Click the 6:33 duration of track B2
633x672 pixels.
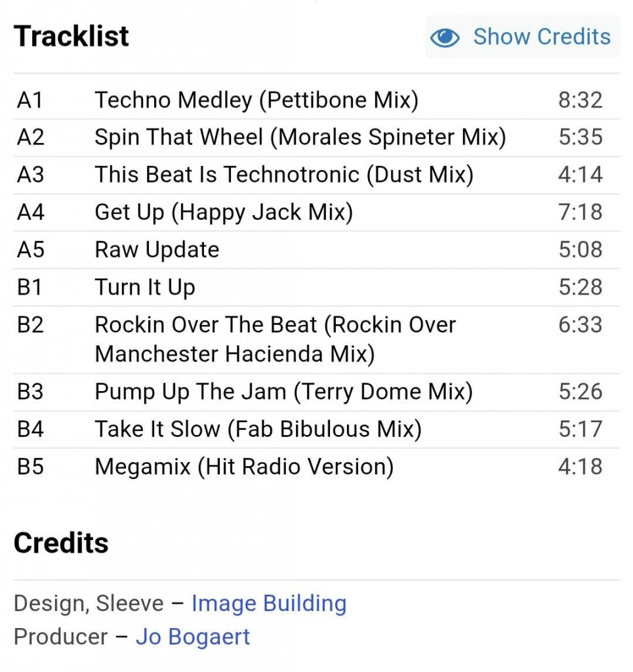(x=580, y=325)
